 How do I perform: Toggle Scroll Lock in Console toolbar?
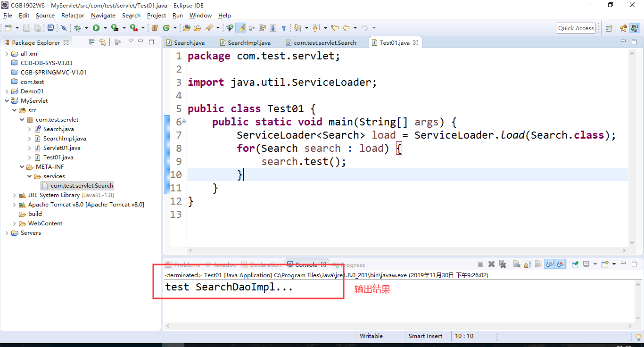(528, 264)
